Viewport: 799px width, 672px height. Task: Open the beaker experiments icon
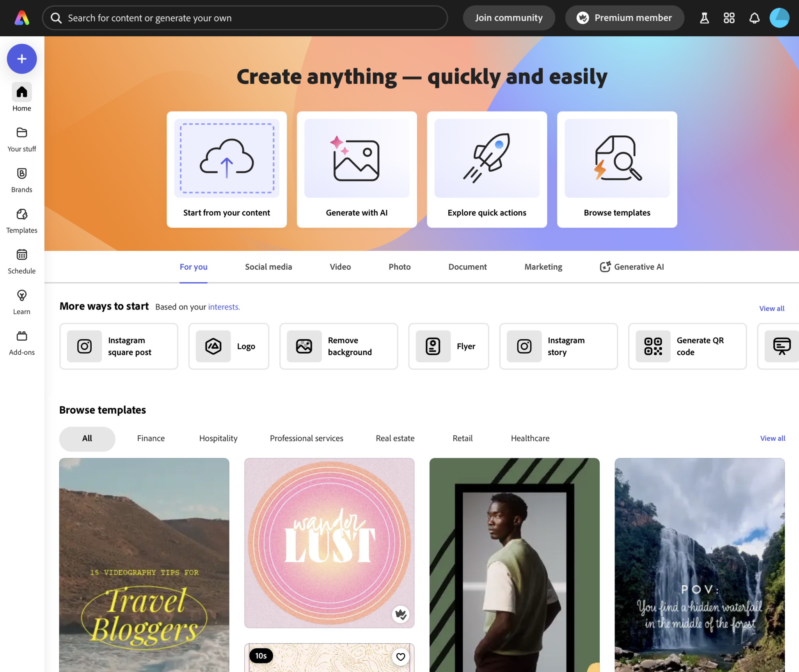tap(704, 18)
